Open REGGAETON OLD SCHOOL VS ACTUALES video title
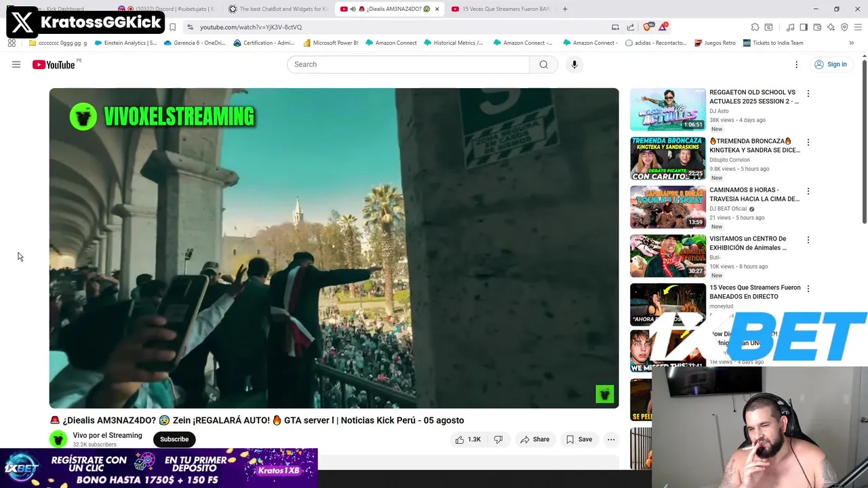Screen dimensions: 868x488 point(754,97)
